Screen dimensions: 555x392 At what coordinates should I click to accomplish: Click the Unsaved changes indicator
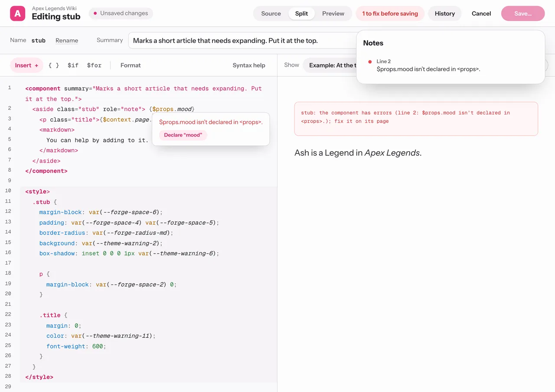[x=121, y=13]
